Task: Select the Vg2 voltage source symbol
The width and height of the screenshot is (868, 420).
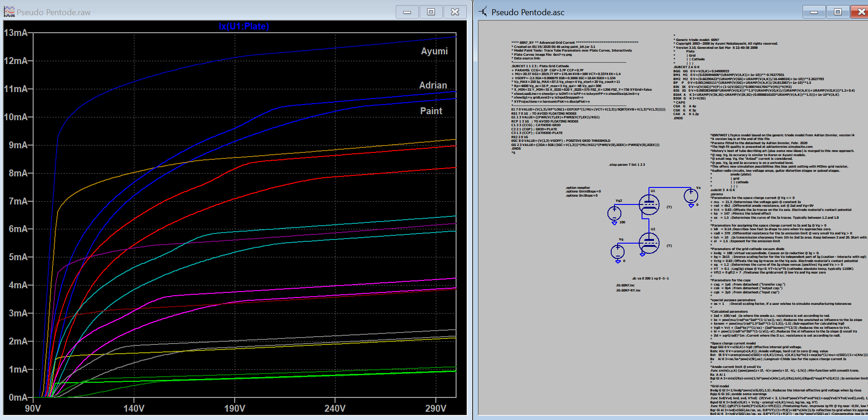Action: coord(614,213)
